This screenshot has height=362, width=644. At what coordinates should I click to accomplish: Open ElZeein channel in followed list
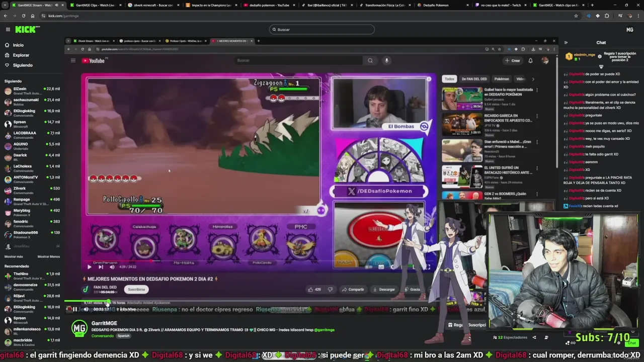32,90
